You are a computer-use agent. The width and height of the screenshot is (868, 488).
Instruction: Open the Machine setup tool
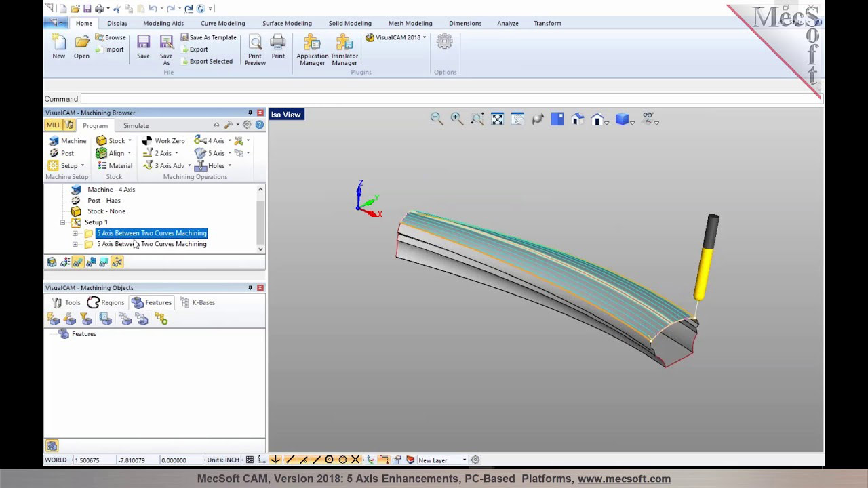[x=68, y=141]
